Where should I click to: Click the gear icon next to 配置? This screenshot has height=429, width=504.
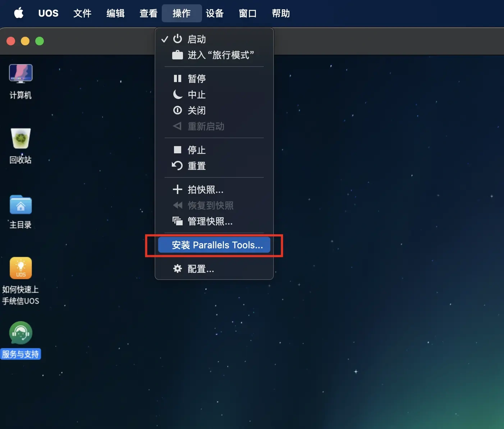pyautogui.click(x=178, y=268)
